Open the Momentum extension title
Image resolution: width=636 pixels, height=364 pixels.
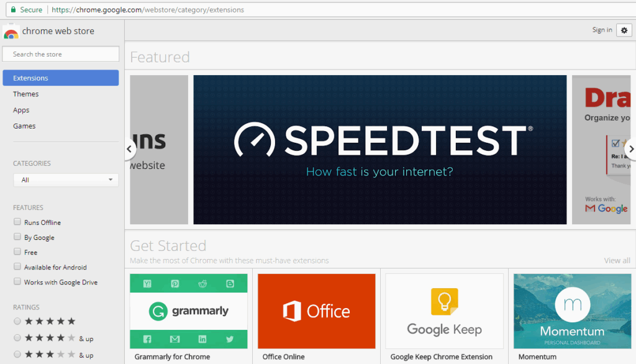tap(537, 357)
